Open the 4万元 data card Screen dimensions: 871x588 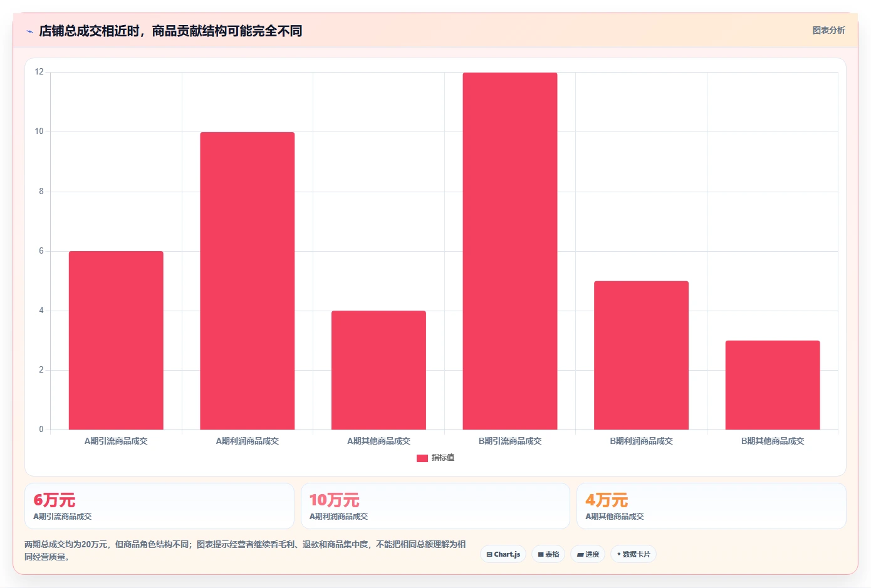coord(711,506)
